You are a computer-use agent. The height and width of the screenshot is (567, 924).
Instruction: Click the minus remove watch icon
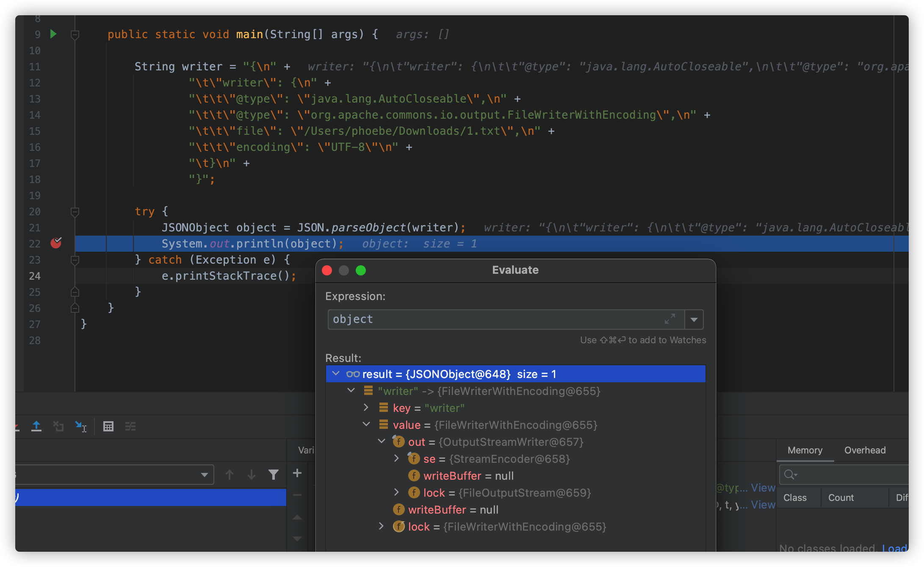coord(297,495)
